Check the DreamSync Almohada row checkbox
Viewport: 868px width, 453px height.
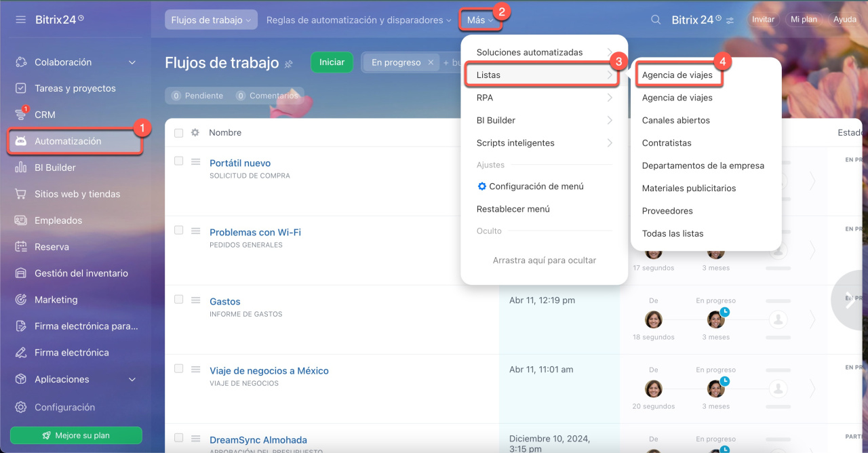179,437
